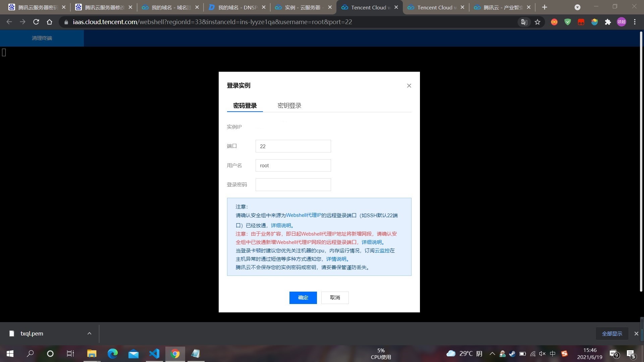644x362 pixels.
Task: Click the page vertical scrollbar
Action: pos(641,161)
